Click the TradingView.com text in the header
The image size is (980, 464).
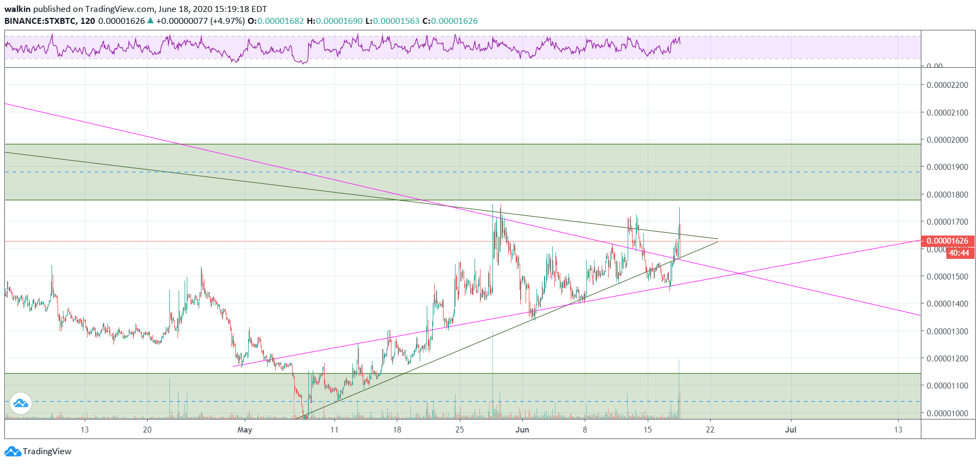point(120,9)
